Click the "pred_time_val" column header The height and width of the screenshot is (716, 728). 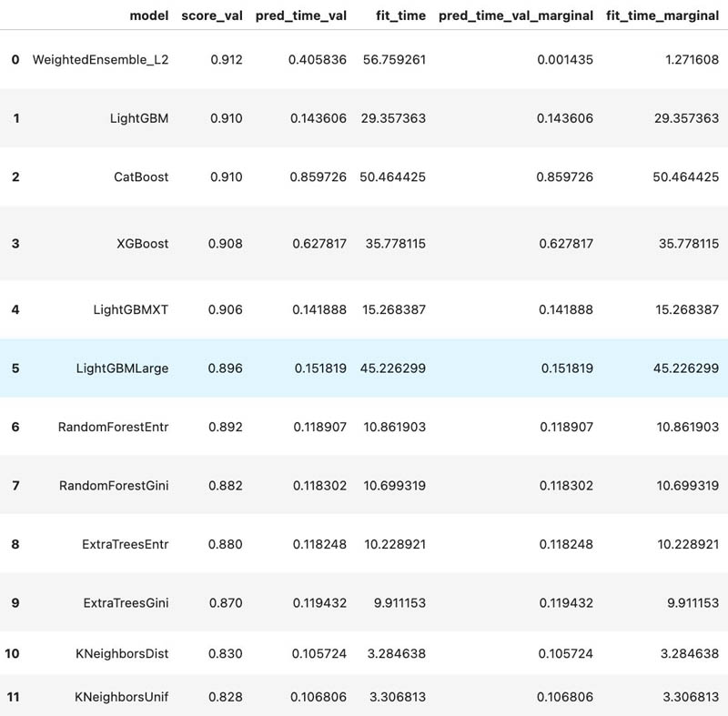pyautogui.click(x=301, y=15)
